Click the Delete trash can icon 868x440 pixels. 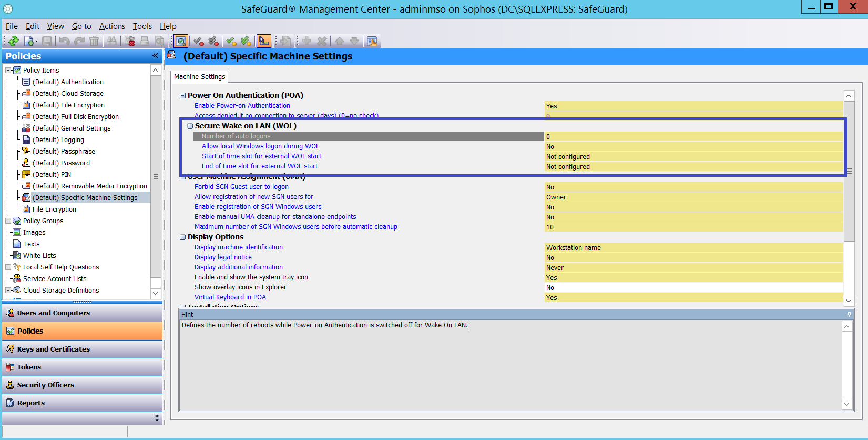point(94,41)
